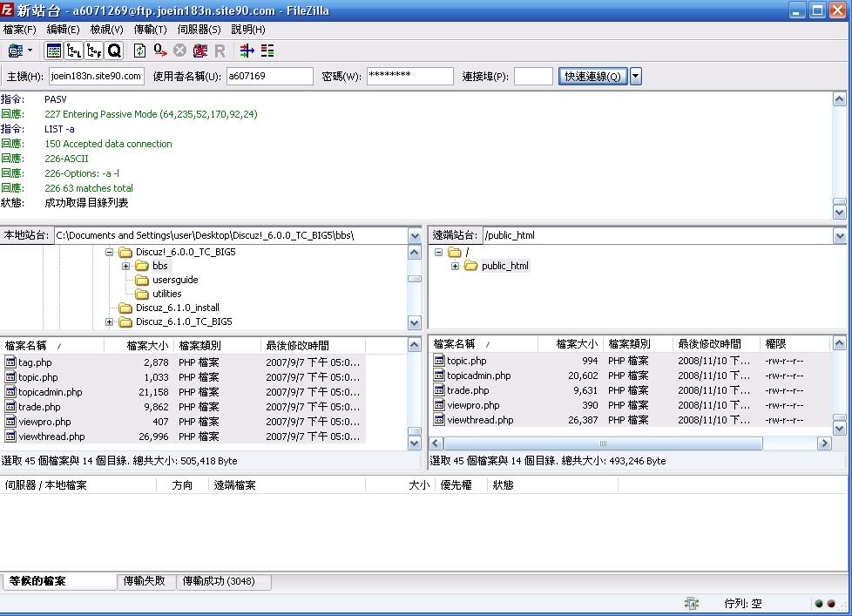This screenshot has width=852, height=616.
Task: Sort local files by 檔案大小 column
Action: click(x=139, y=346)
